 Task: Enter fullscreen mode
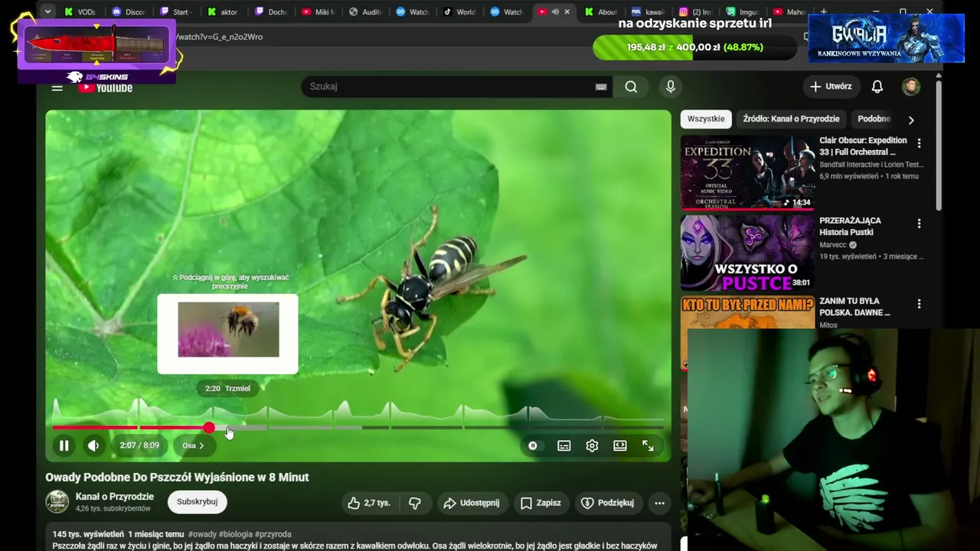[x=648, y=445]
